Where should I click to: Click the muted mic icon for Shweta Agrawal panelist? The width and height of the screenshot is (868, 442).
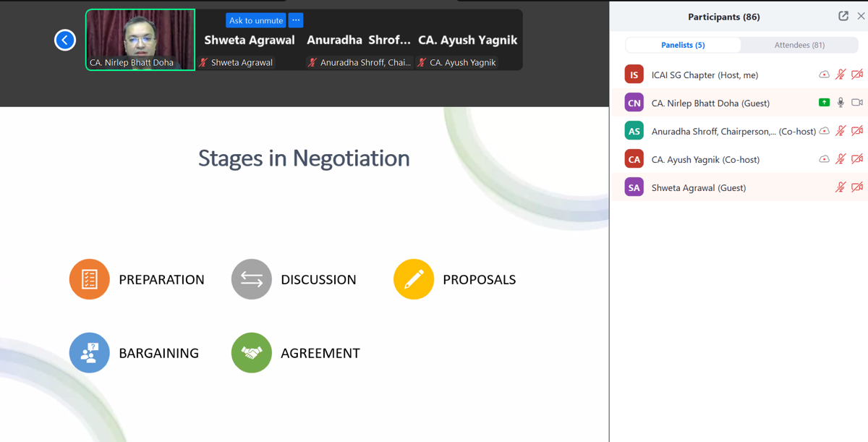click(x=841, y=187)
